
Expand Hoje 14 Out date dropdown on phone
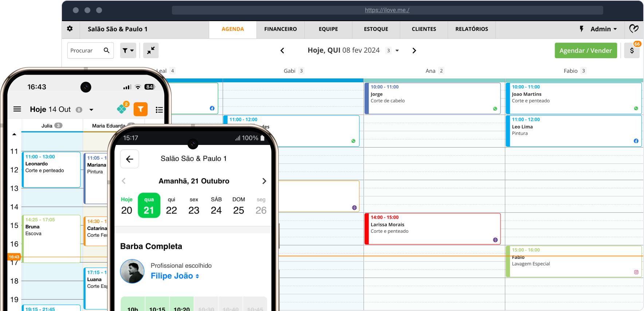point(91,110)
